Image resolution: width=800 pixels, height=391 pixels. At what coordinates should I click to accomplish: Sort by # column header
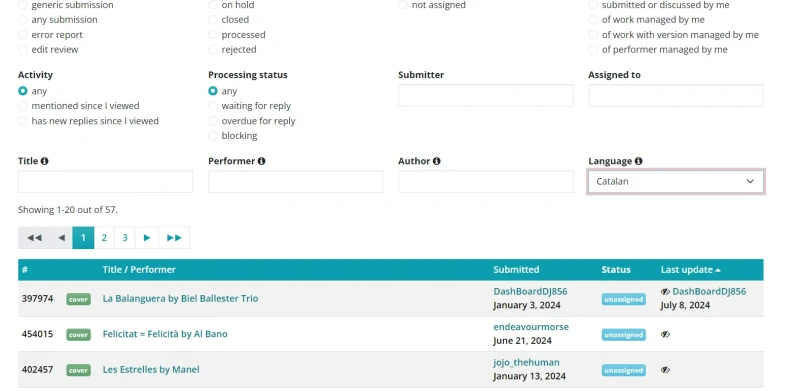click(x=24, y=270)
